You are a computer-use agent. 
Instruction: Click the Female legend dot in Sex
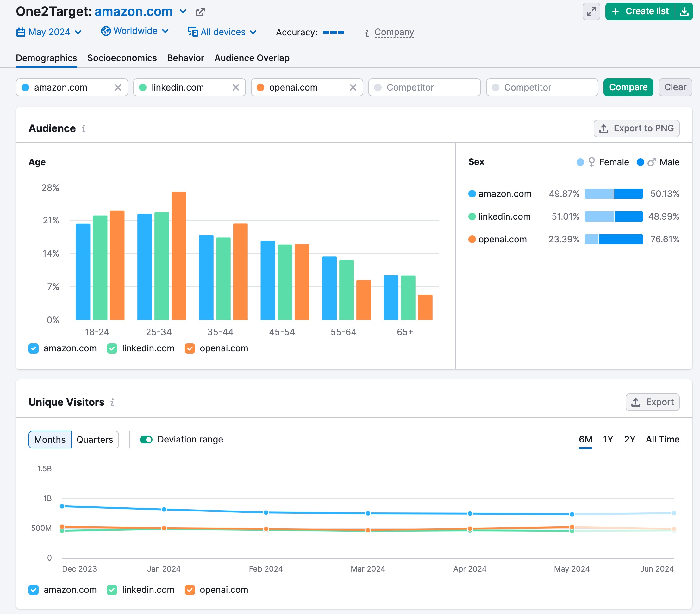(x=580, y=162)
